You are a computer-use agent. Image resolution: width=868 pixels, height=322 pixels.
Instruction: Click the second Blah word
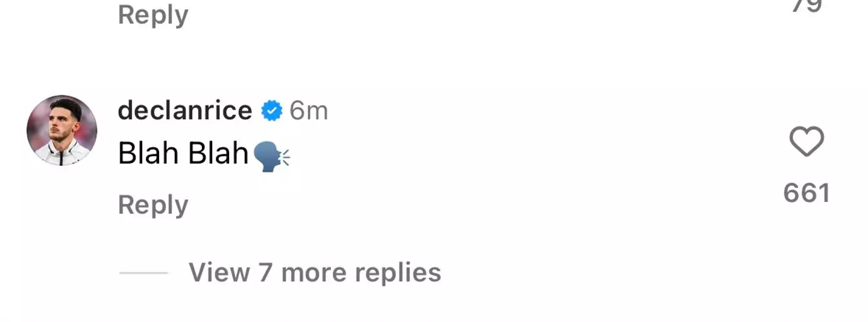[x=218, y=154]
